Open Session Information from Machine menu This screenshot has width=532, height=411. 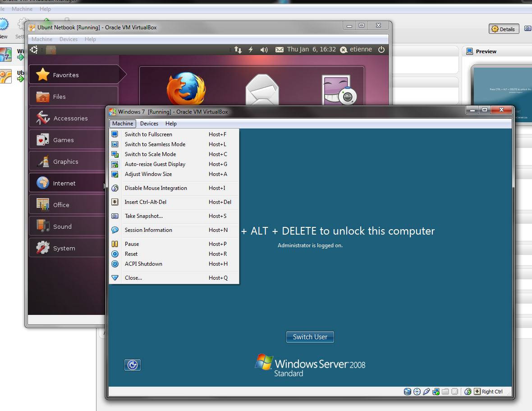[174, 230]
